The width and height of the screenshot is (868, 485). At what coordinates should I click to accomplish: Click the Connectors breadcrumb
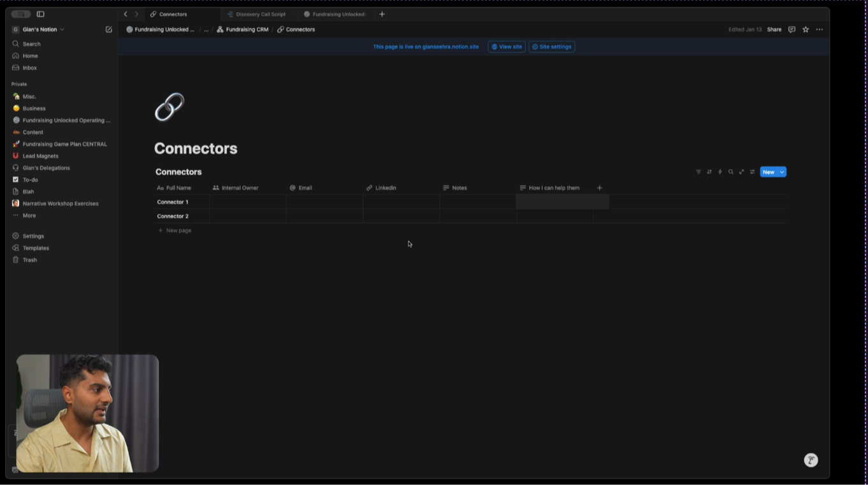click(x=296, y=29)
